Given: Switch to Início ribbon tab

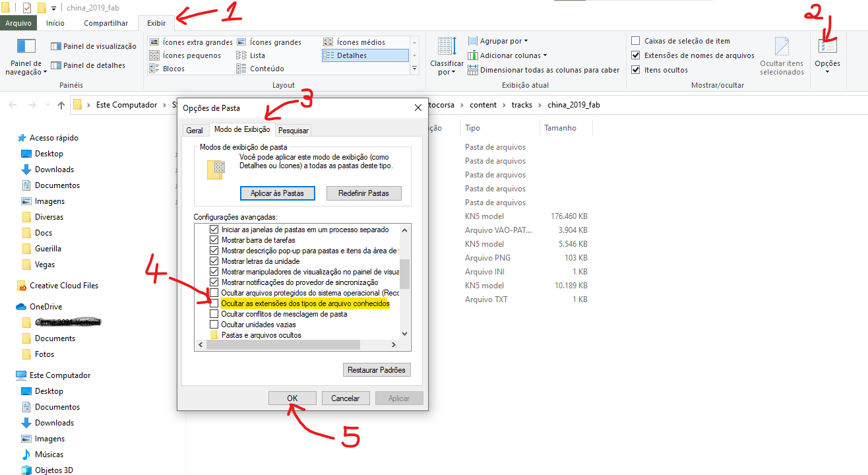Looking at the screenshot, I should coord(55,23).
